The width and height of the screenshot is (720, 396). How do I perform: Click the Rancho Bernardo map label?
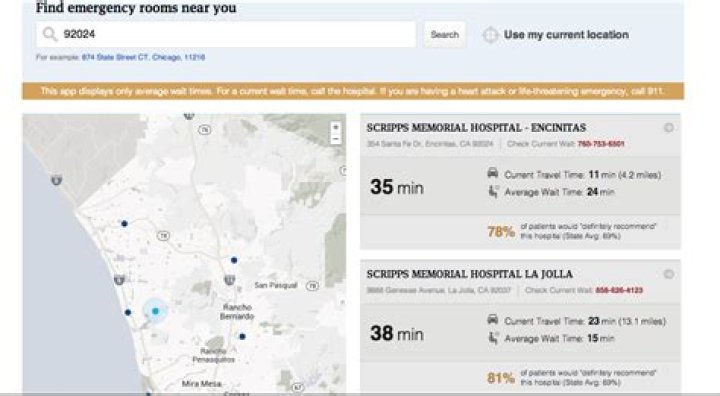pyautogui.click(x=237, y=311)
